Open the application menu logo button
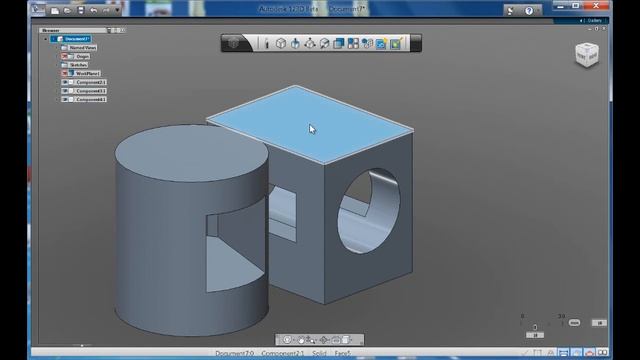The image size is (640, 360). point(38,9)
